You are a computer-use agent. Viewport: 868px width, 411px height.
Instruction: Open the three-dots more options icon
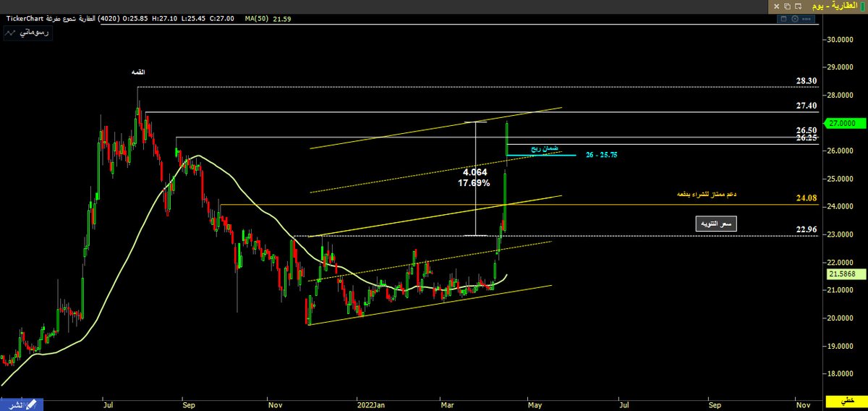click(807, 19)
